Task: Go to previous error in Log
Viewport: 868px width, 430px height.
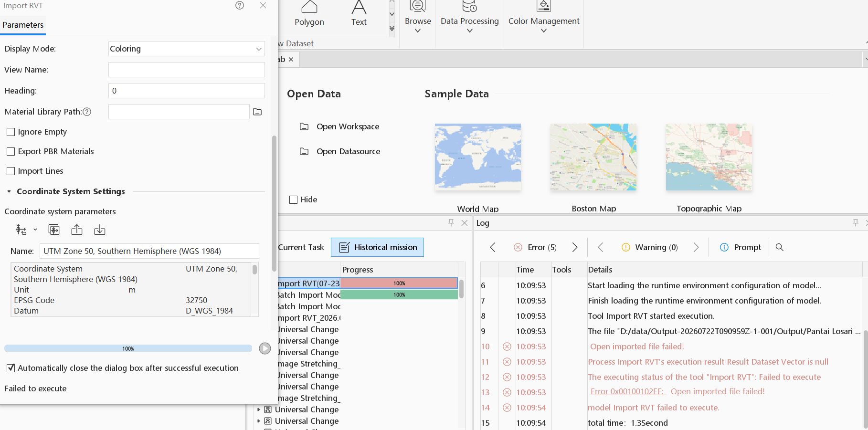Action: click(493, 247)
